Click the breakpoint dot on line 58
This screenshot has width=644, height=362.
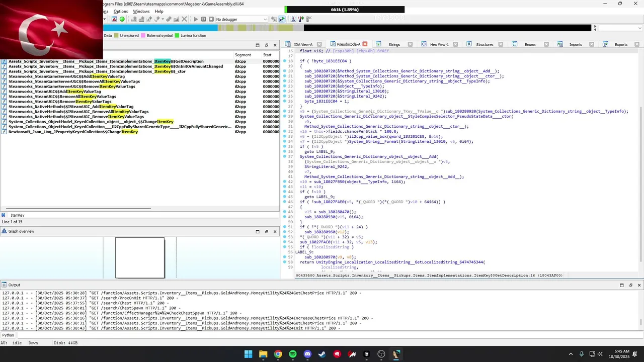click(x=284, y=262)
